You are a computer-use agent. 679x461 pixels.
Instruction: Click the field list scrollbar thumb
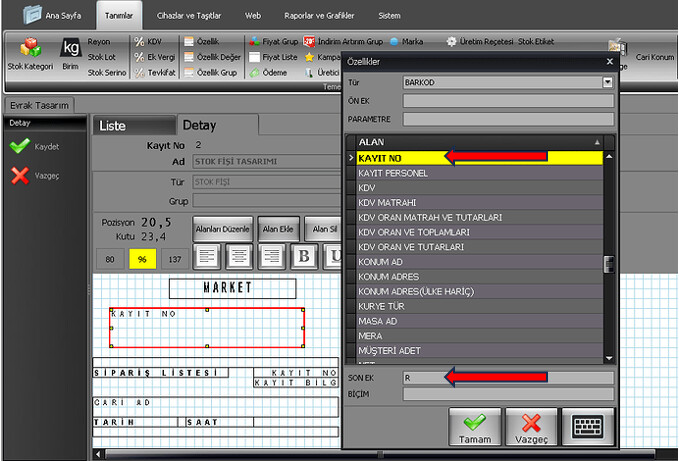[x=609, y=264]
